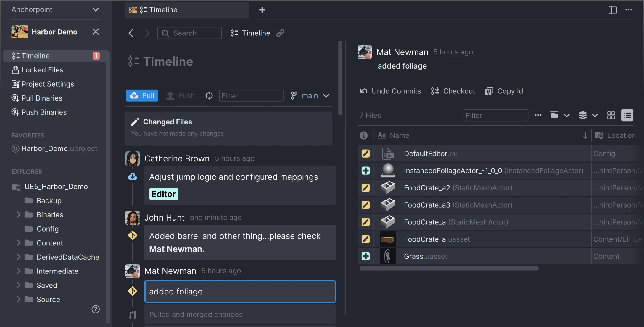
Task: Open the Push Binaries tool
Action: tap(44, 112)
